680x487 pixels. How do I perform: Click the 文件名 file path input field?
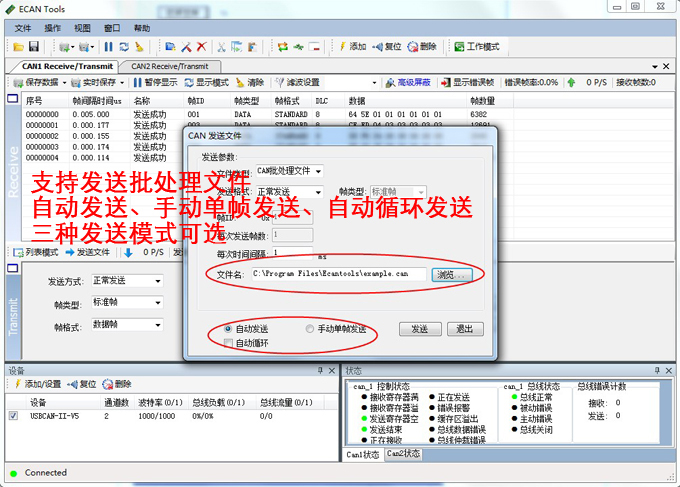click(x=337, y=273)
